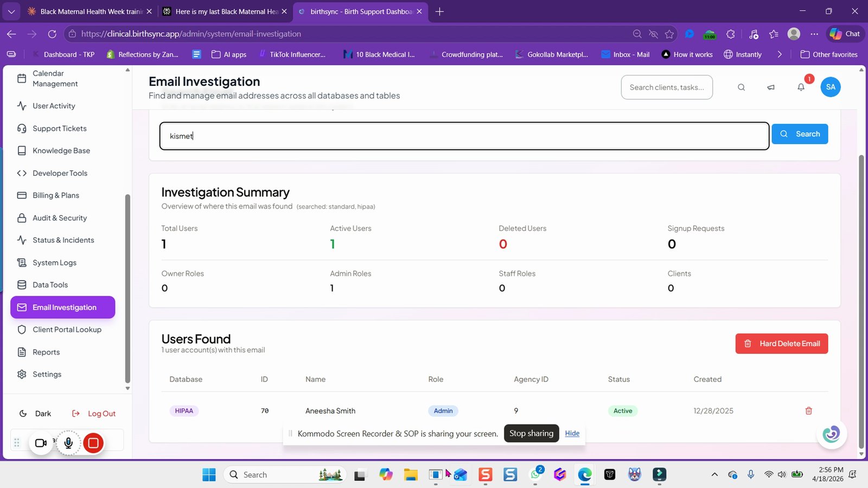Viewport: 868px width, 488px height.
Task: Toggle the recorder microphone icon
Action: tap(68, 443)
